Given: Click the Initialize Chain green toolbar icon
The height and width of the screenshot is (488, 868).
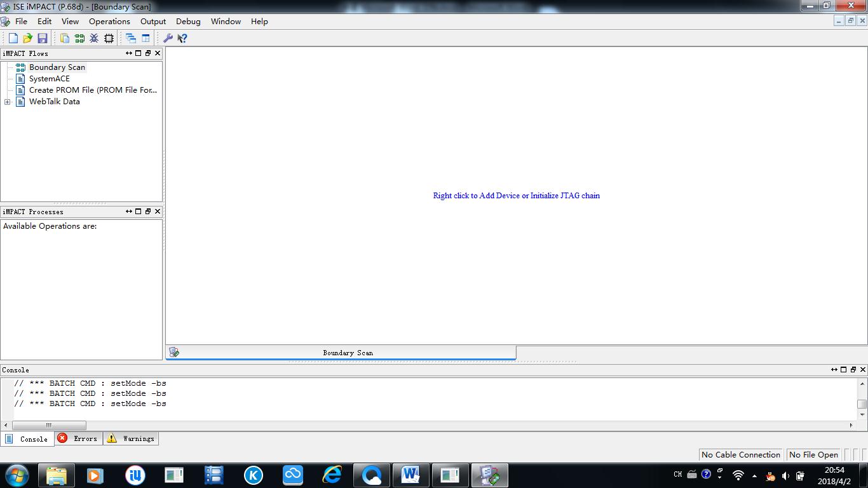Looking at the screenshot, I should (x=79, y=38).
